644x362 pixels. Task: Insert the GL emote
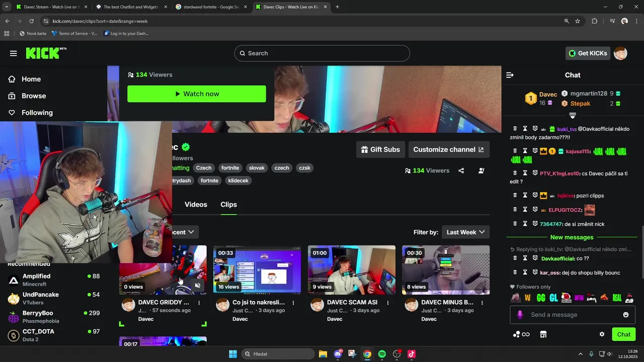pyautogui.click(x=553, y=298)
